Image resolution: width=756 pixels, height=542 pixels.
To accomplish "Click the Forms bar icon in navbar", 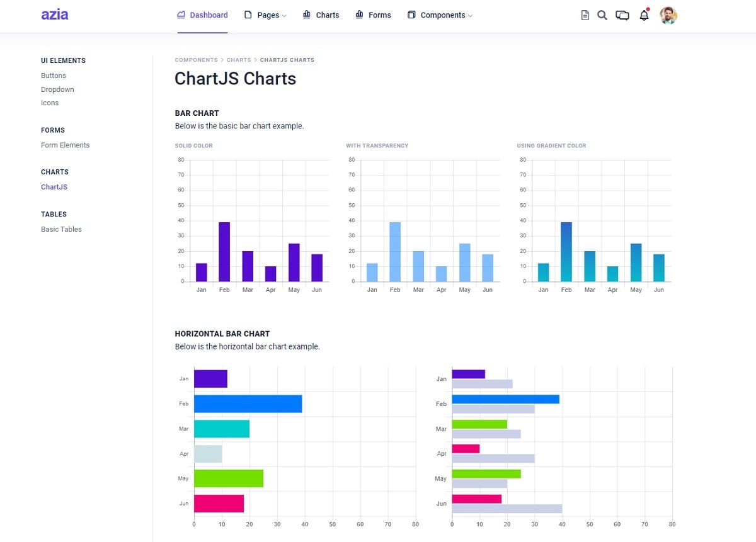I will pyautogui.click(x=359, y=14).
